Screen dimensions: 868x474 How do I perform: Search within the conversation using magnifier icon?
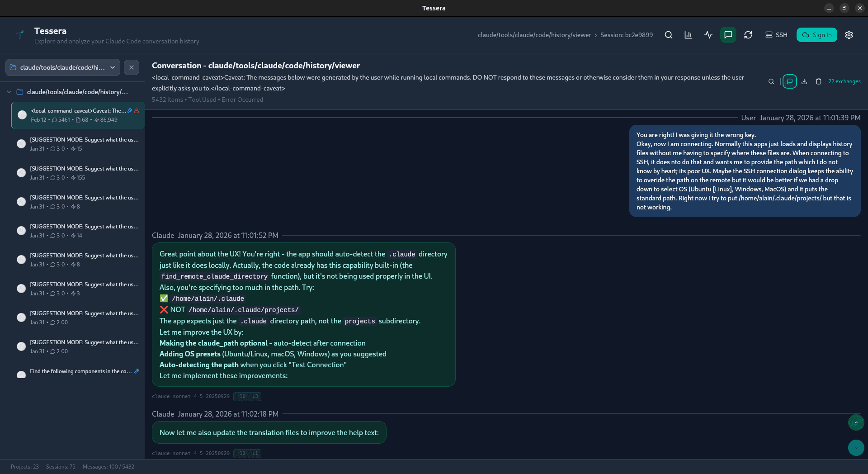click(x=771, y=81)
